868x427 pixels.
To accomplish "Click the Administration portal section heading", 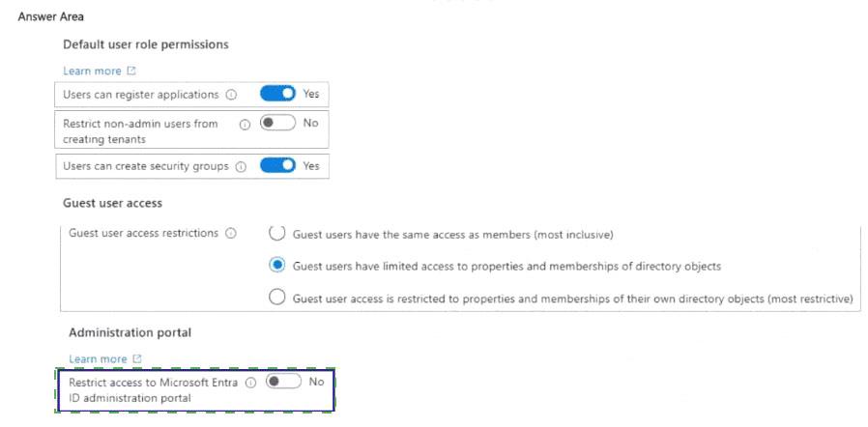I will pos(130,332).
